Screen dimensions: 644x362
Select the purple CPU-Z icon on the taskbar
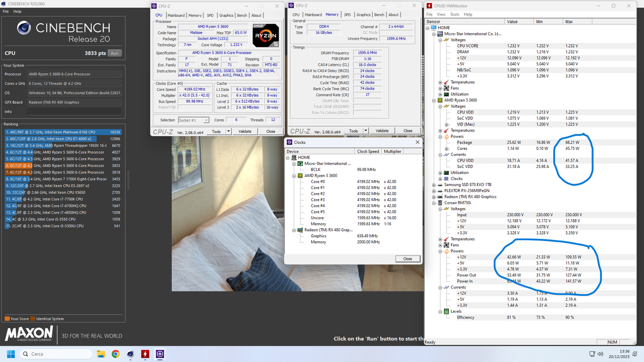point(160,354)
